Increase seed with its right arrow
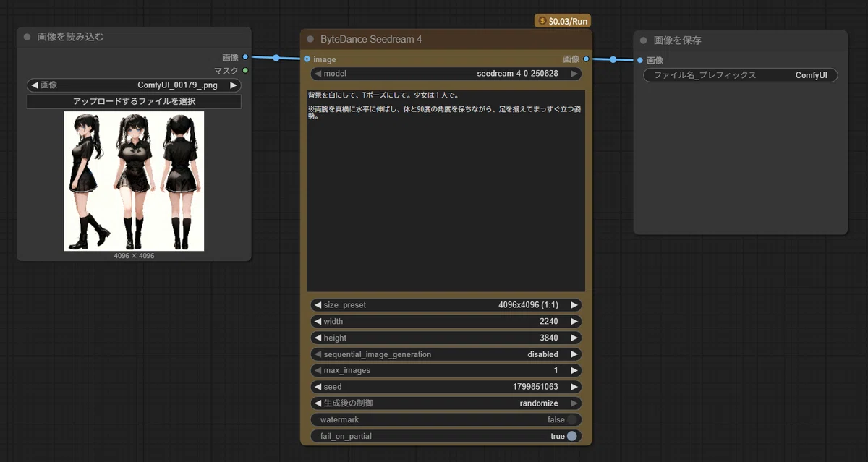This screenshot has width=868, height=462. click(574, 387)
